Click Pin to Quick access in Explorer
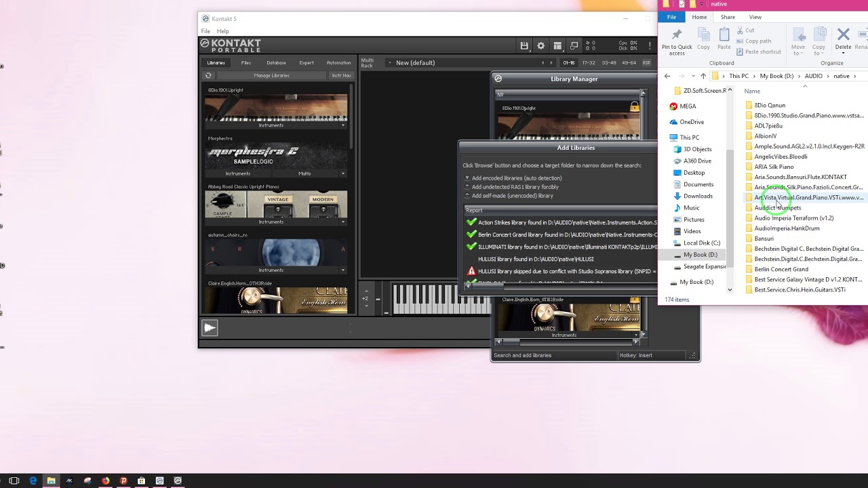Viewport: 868px width, 488px height. pyautogui.click(x=677, y=42)
